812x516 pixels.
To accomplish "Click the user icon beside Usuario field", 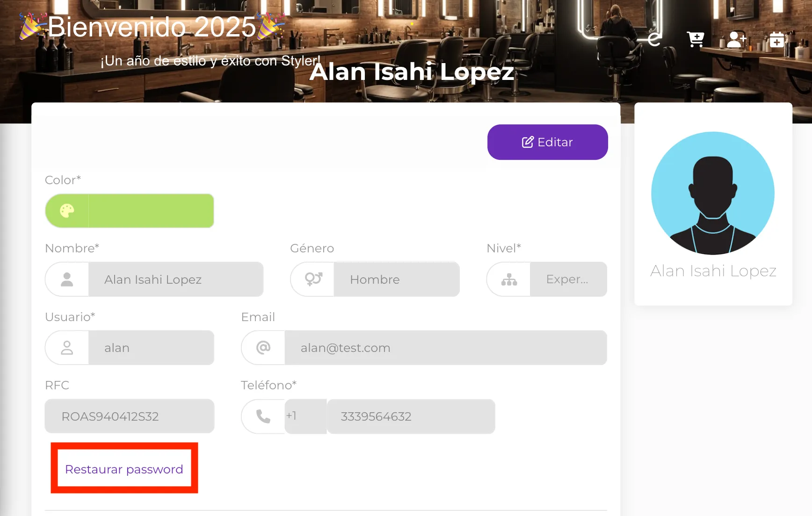I will coord(66,347).
